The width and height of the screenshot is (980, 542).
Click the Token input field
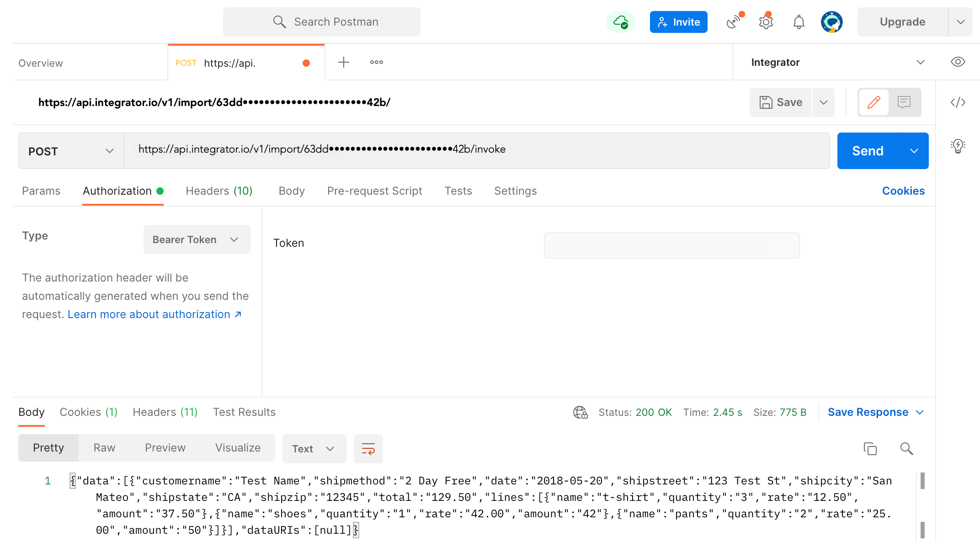pyautogui.click(x=671, y=245)
